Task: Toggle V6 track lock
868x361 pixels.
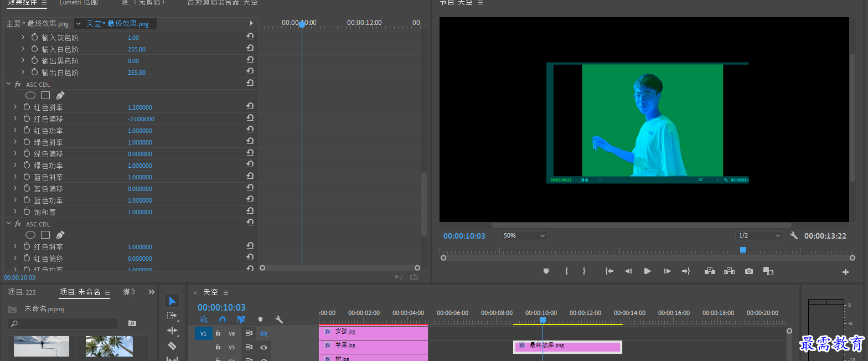Action: 218,333
